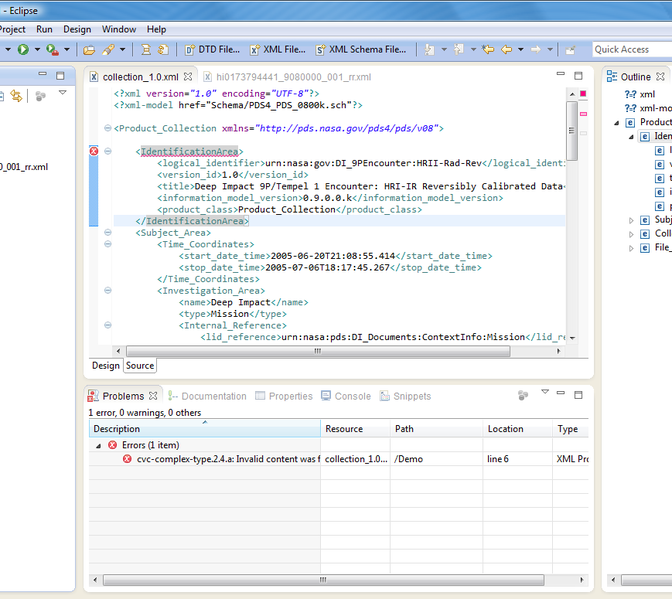Create a new XML Schema File

(361, 50)
